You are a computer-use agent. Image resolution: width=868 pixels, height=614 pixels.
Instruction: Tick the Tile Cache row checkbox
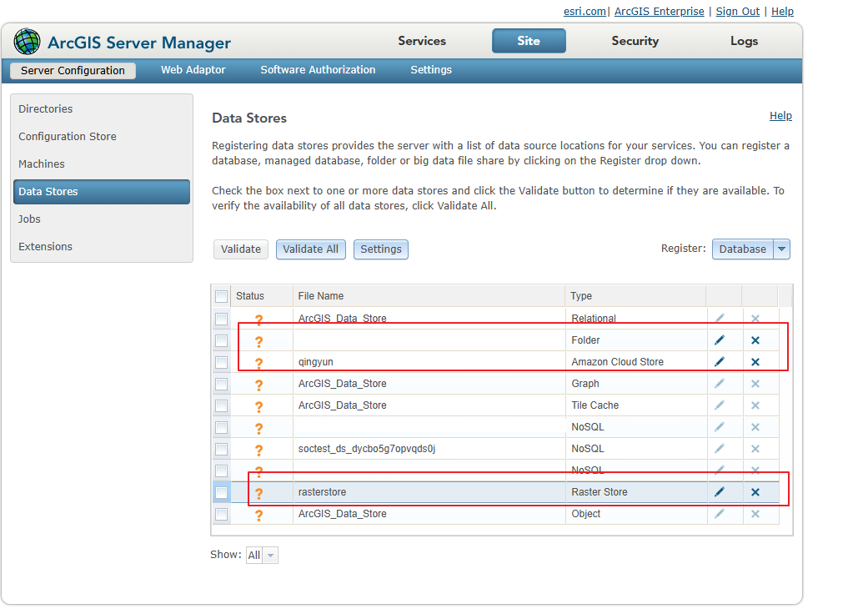pyautogui.click(x=222, y=405)
